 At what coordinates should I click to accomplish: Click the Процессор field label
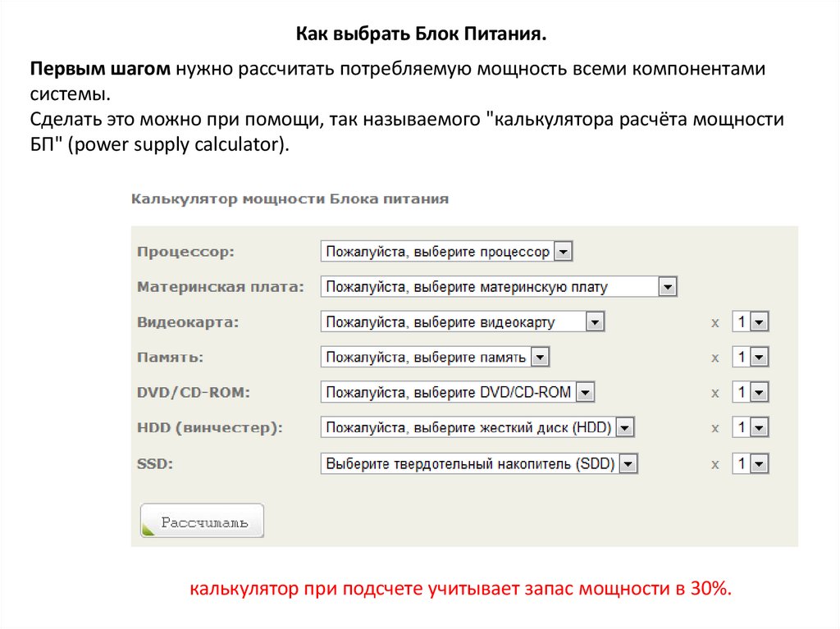185,252
